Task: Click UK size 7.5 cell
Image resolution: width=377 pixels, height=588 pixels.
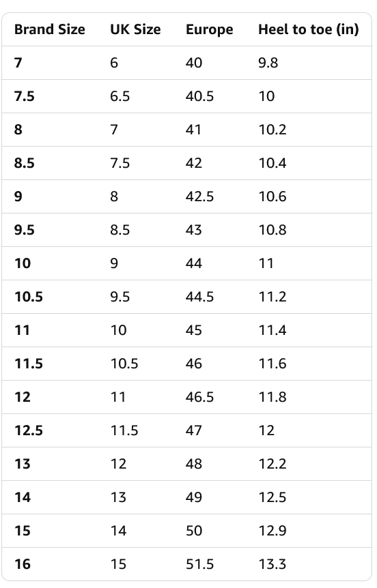Action: 120,163
